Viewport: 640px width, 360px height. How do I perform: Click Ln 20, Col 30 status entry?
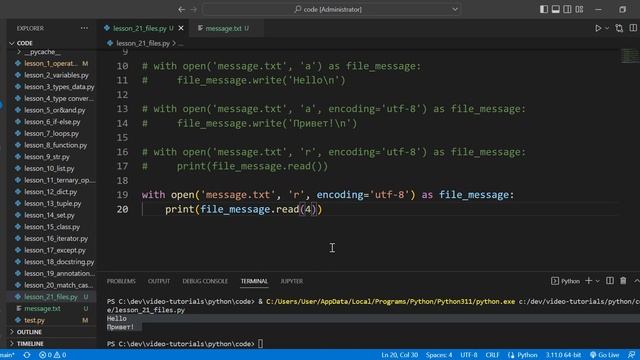[x=399, y=355]
